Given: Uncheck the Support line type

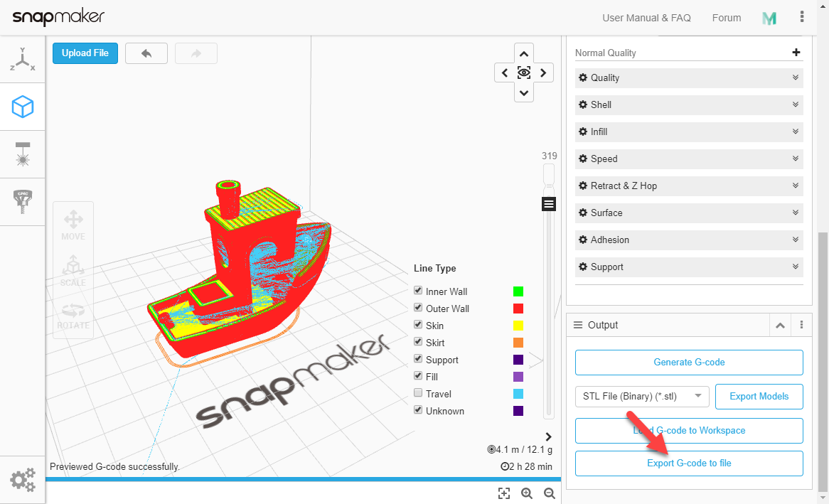Looking at the screenshot, I should (417, 358).
